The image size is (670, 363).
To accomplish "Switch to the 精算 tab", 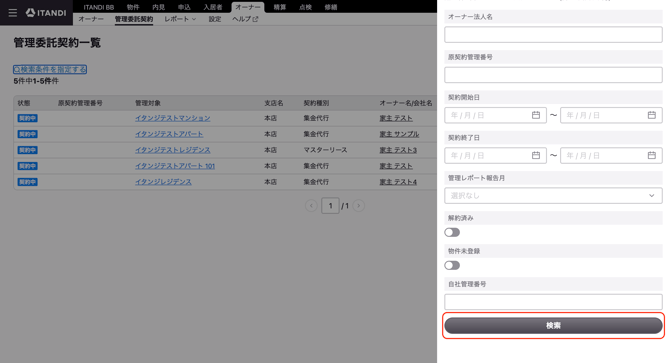I will (280, 7).
